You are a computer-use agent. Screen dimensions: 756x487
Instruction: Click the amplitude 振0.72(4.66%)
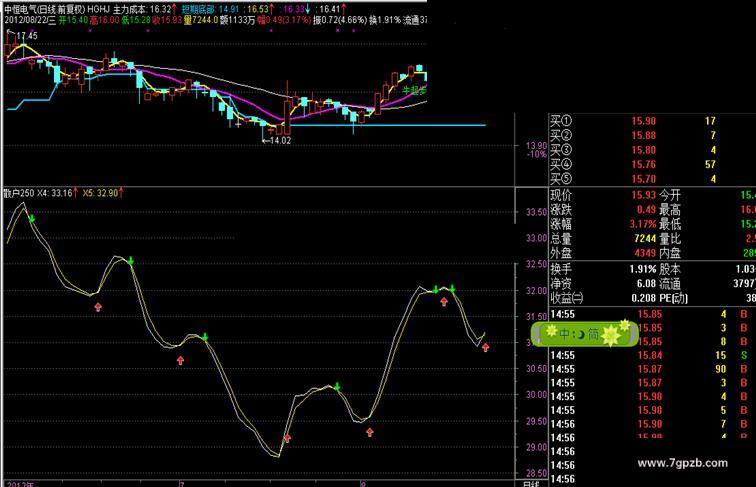coord(340,20)
